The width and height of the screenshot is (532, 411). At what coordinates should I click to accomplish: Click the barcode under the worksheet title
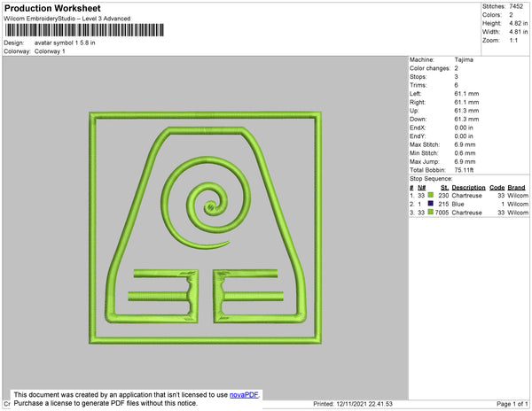tap(84, 30)
